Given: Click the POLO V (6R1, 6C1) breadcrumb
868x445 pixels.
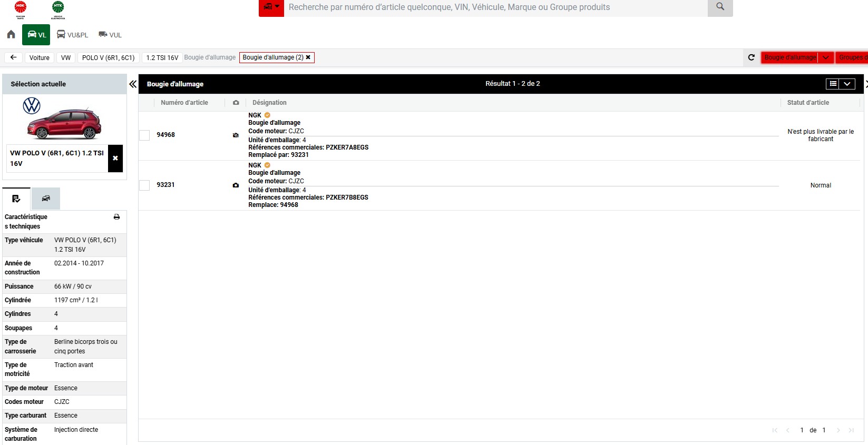Looking at the screenshot, I should 109,58.
